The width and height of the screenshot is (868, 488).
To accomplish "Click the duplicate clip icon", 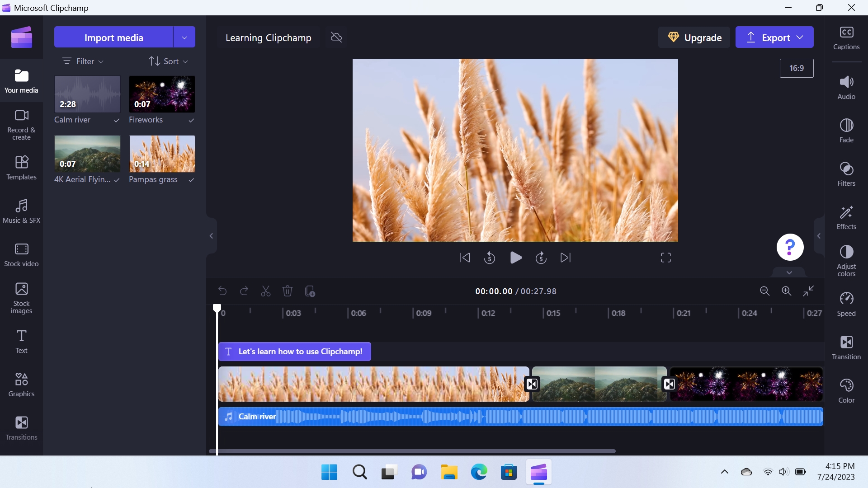I will 310,291.
